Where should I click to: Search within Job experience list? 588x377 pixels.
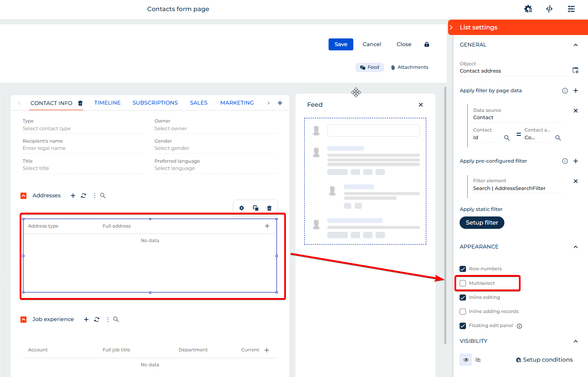pyautogui.click(x=116, y=319)
